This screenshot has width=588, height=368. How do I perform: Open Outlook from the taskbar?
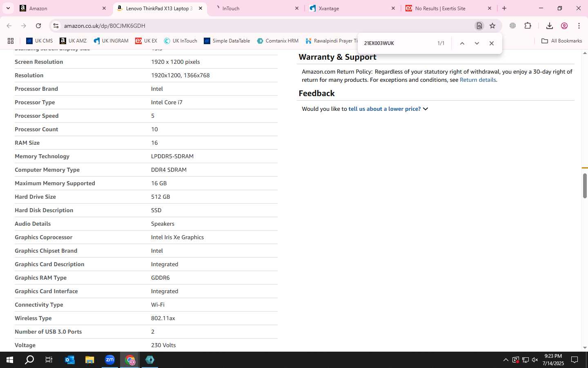pos(70,360)
